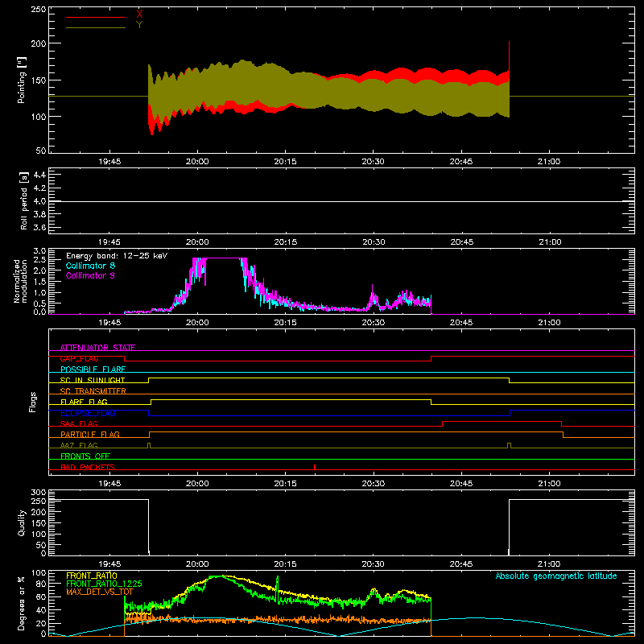This screenshot has height=644, width=644.
Task: Click the Roll period axis title
Action: pos(24,200)
